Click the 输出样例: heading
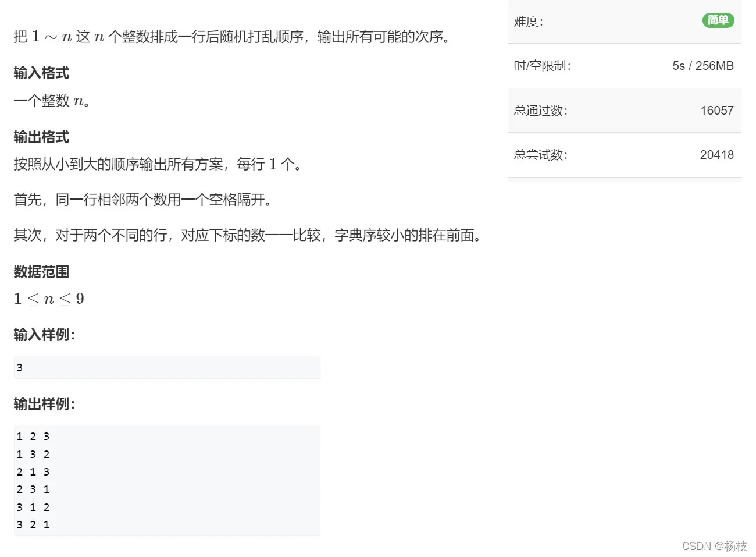 tap(45, 404)
